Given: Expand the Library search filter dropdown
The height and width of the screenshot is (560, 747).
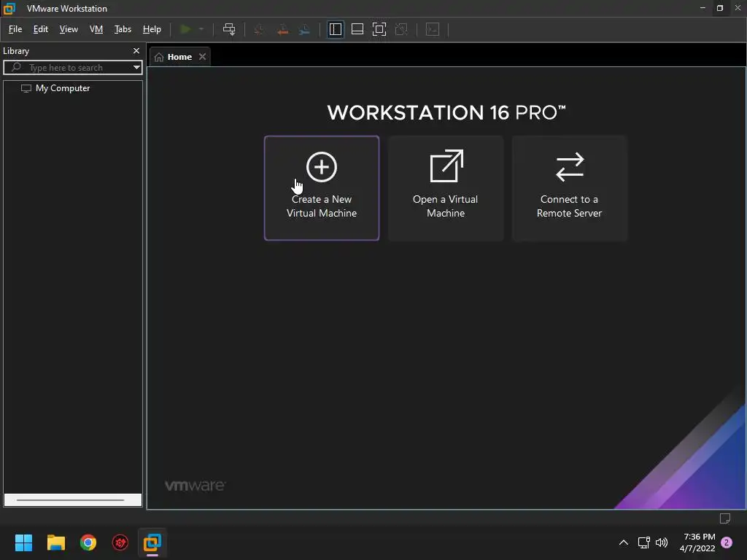Looking at the screenshot, I should tap(136, 68).
